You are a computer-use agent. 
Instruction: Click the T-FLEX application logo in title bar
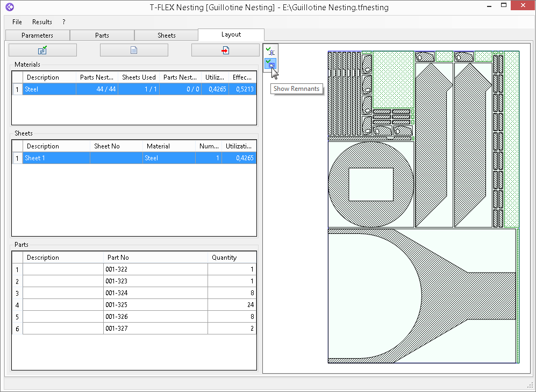point(10,7)
